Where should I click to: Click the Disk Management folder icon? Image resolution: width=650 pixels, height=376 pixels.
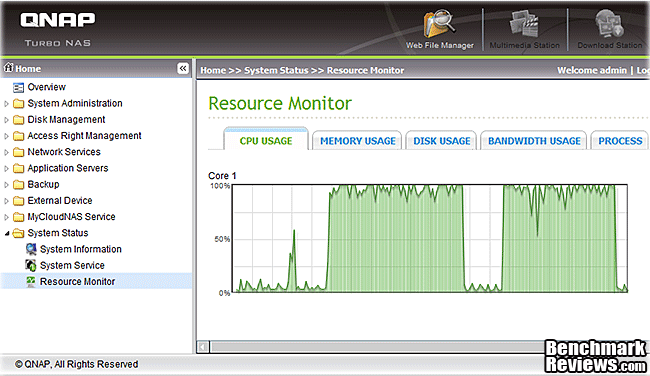tap(18, 120)
